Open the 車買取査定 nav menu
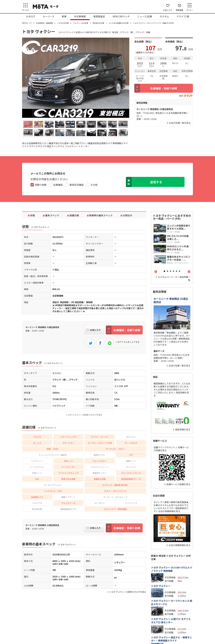 coord(99,17)
